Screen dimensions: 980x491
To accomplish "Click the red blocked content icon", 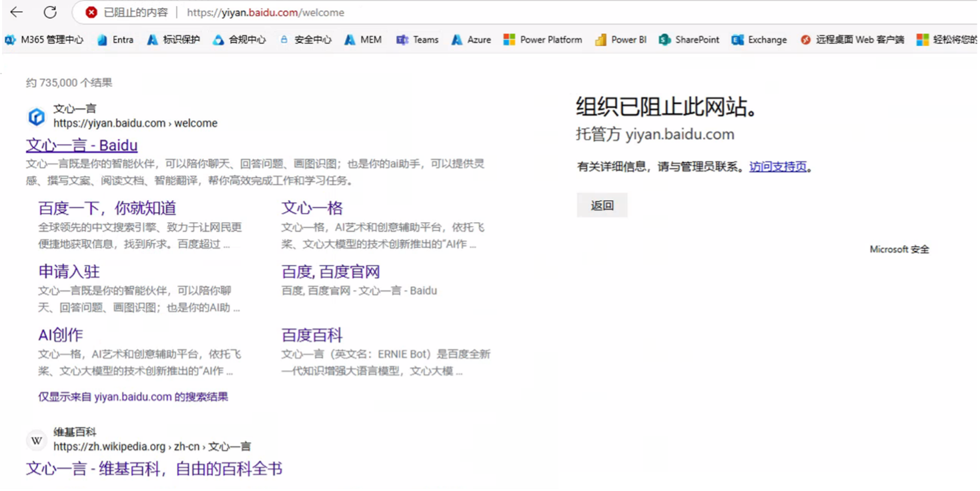I will (x=91, y=12).
